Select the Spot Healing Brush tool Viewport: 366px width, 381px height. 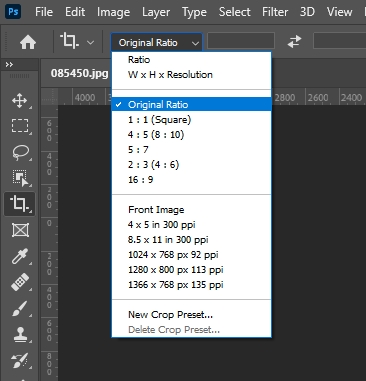tap(20, 282)
